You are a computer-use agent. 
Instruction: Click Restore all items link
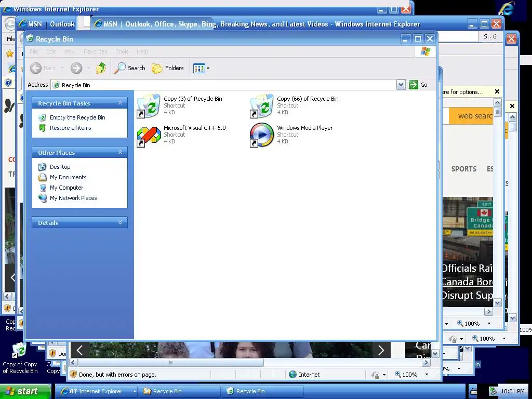[71, 128]
